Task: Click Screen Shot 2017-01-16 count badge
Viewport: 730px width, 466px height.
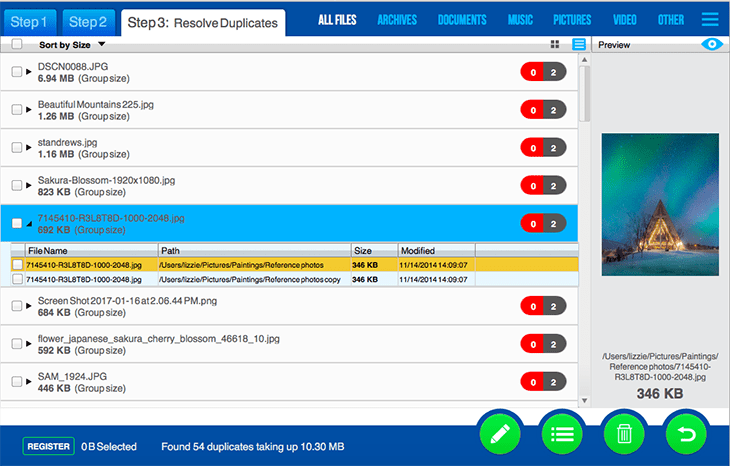Action: click(x=543, y=306)
